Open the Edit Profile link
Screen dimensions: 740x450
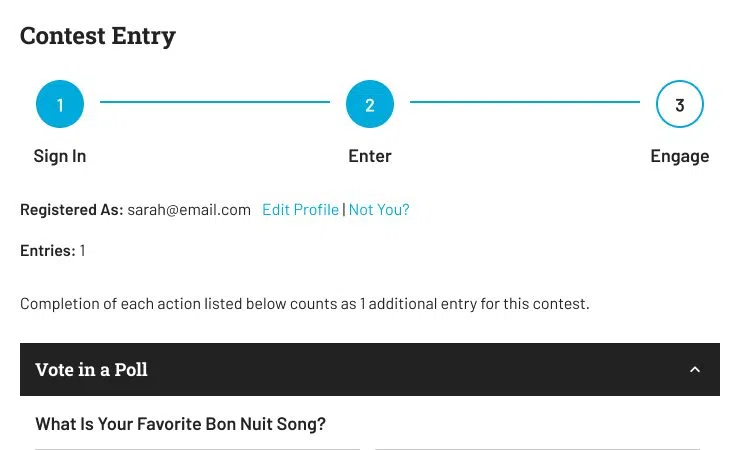300,210
